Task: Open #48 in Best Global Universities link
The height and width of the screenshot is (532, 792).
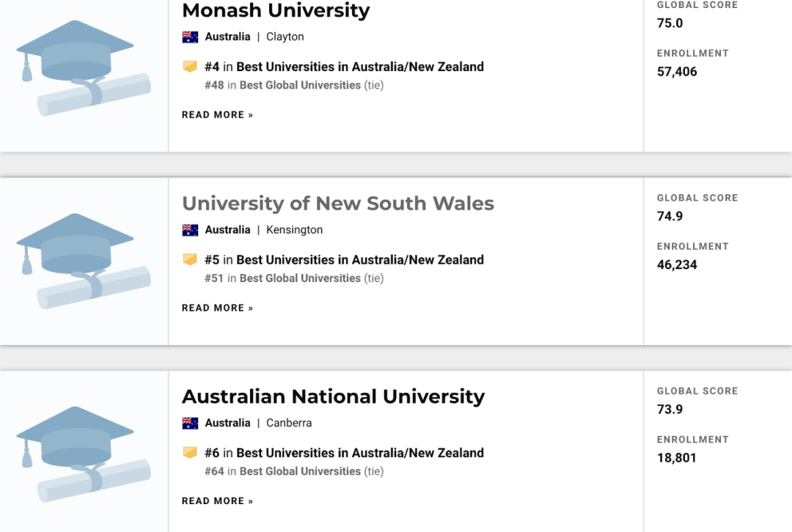Action: click(x=300, y=85)
